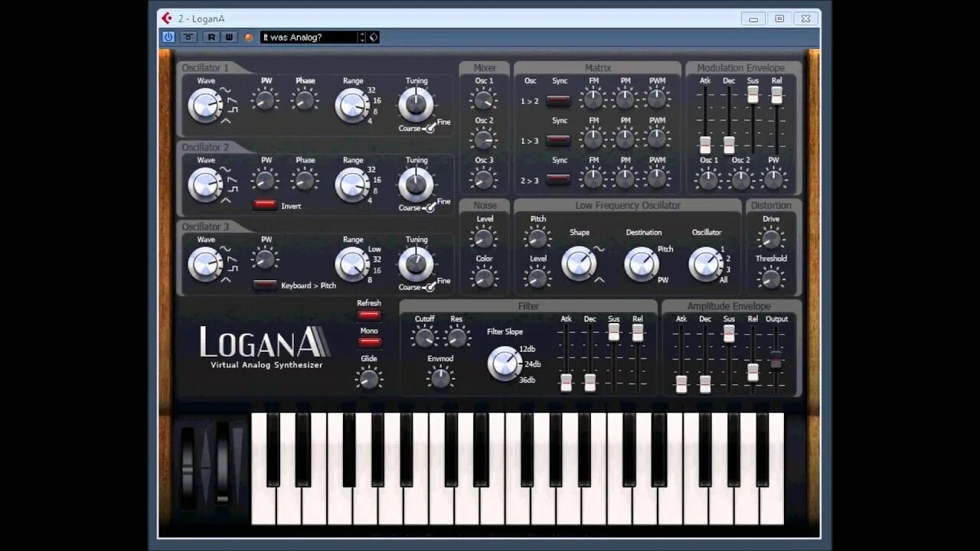Screen dimensions: 980x551
Task: Move Amplitude Envelope Rel slider
Action: tap(753, 372)
